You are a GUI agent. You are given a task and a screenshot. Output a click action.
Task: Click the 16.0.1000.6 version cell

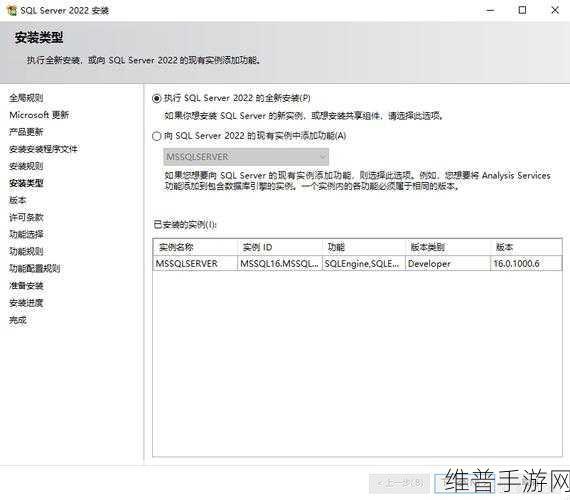pyautogui.click(x=526, y=264)
